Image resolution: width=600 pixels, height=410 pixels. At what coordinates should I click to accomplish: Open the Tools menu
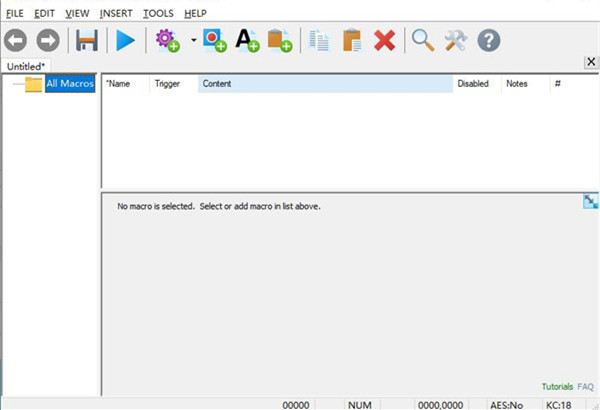click(x=157, y=13)
